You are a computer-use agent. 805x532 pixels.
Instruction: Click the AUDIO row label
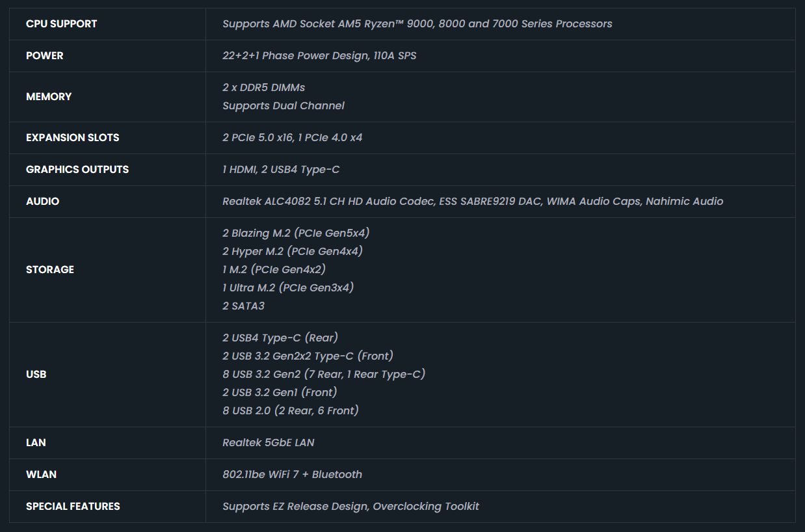point(42,202)
